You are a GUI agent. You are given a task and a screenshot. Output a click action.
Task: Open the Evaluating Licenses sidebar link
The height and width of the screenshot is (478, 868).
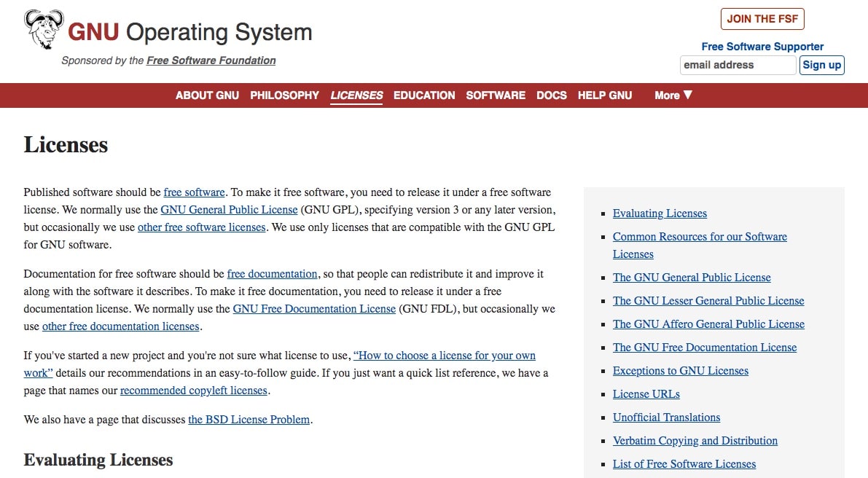(x=660, y=213)
